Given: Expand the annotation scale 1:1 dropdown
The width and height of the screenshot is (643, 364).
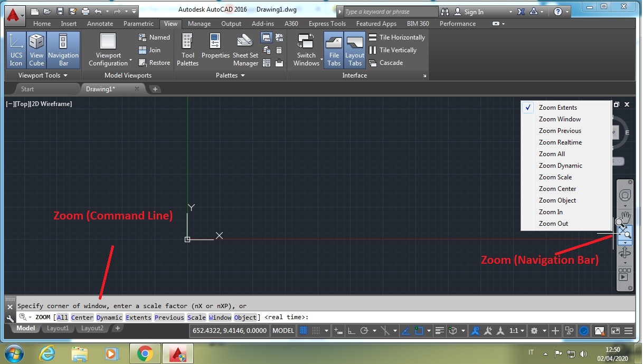Looking at the screenshot, I should [x=522, y=331].
